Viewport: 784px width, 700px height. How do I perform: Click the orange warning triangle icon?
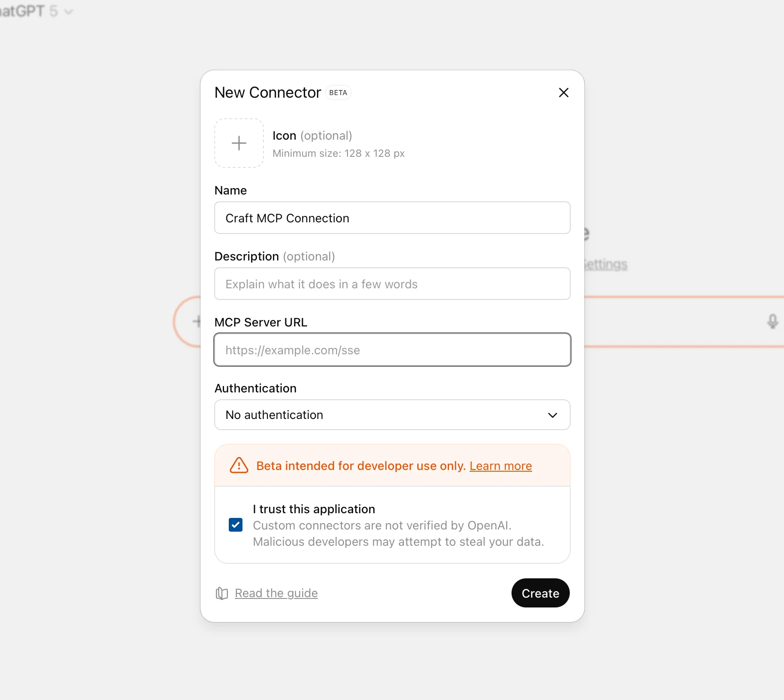coord(239,466)
